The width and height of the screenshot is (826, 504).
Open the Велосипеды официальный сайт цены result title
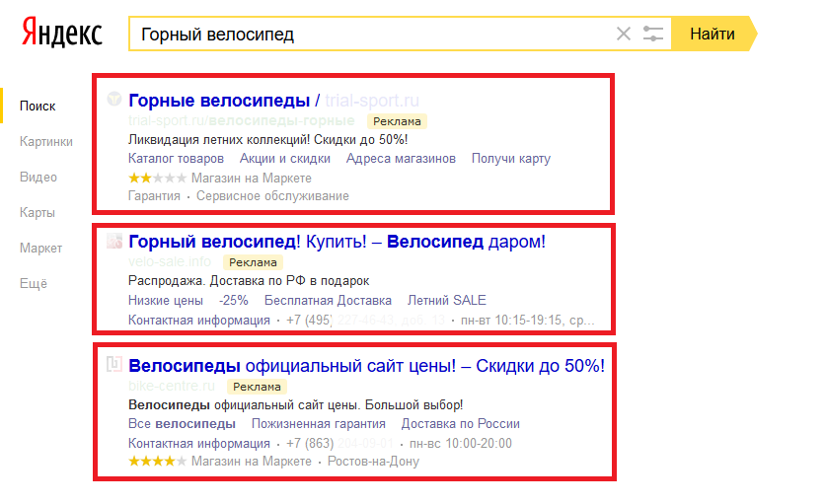(x=367, y=366)
